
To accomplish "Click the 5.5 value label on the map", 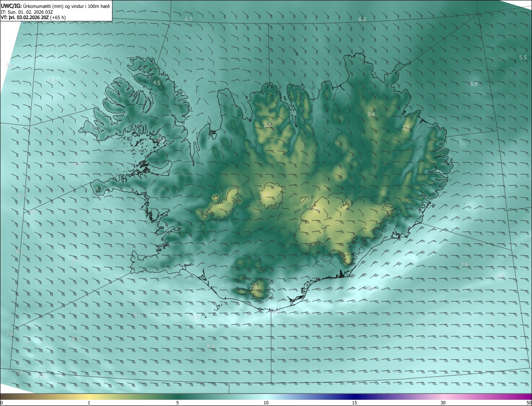I will (x=523, y=58).
